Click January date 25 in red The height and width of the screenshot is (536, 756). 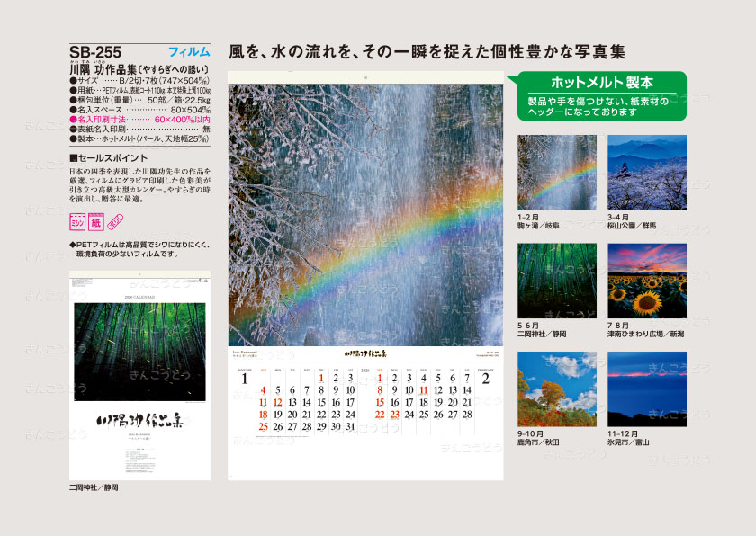click(x=263, y=426)
